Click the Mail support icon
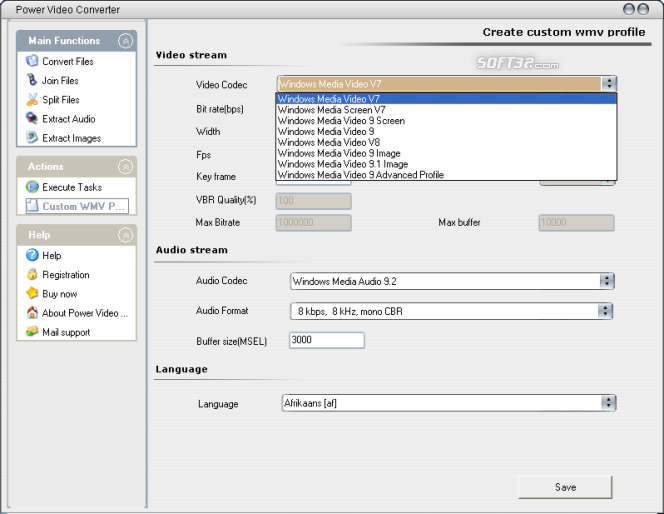The height and width of the screenshot is (514, 664). 32,332
